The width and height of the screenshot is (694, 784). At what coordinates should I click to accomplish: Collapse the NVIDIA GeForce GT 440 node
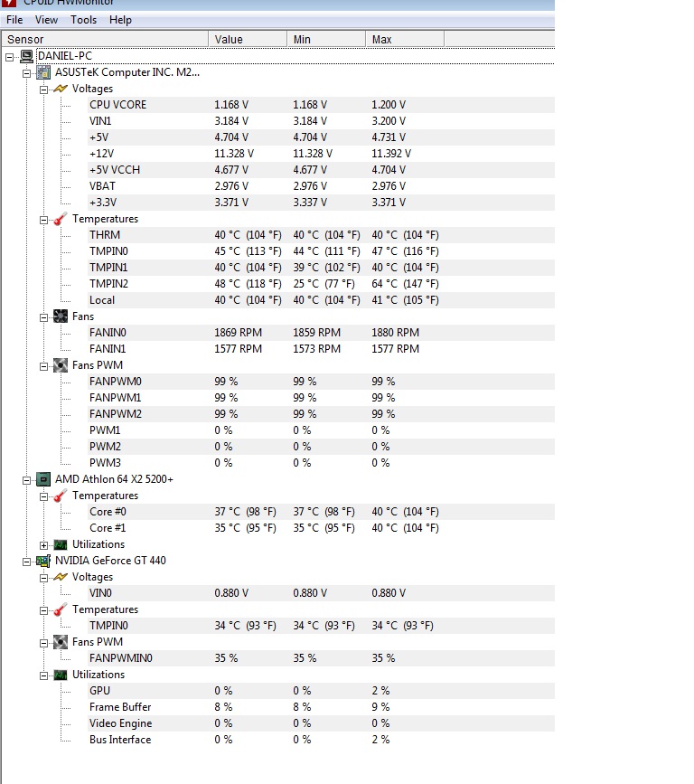(27, 561)
